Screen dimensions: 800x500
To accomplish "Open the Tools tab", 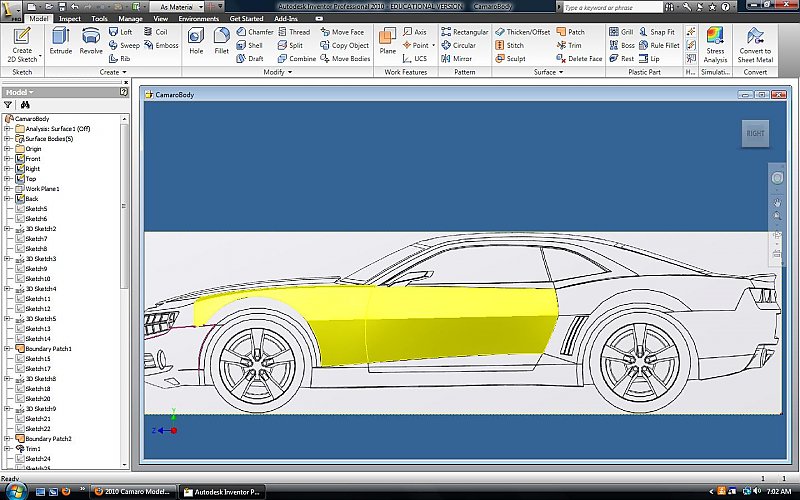I will pos(99,18).
